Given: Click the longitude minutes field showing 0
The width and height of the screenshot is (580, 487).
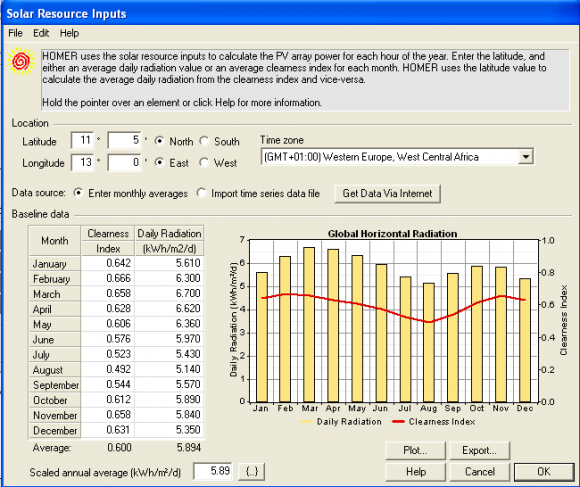Looking at the screenshot, I should click(124, 162).
